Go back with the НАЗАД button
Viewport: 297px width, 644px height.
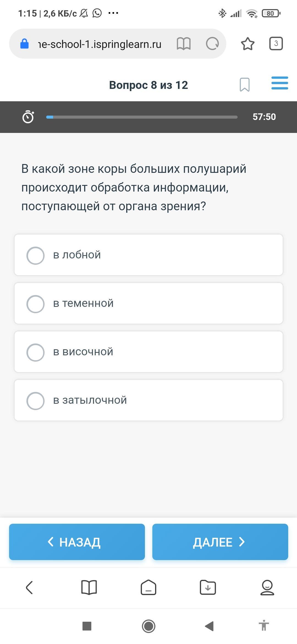point(77,542)
